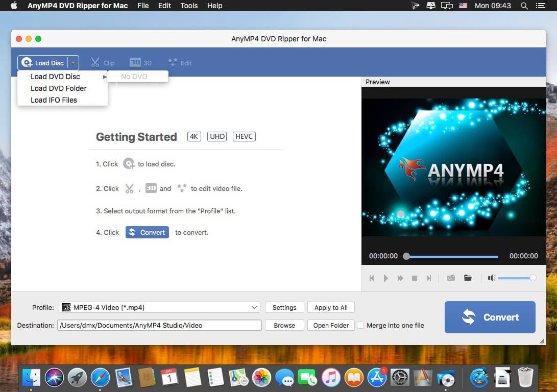
Task: Open the Edit menu in menu bar
Action: [x=164, y=6]
